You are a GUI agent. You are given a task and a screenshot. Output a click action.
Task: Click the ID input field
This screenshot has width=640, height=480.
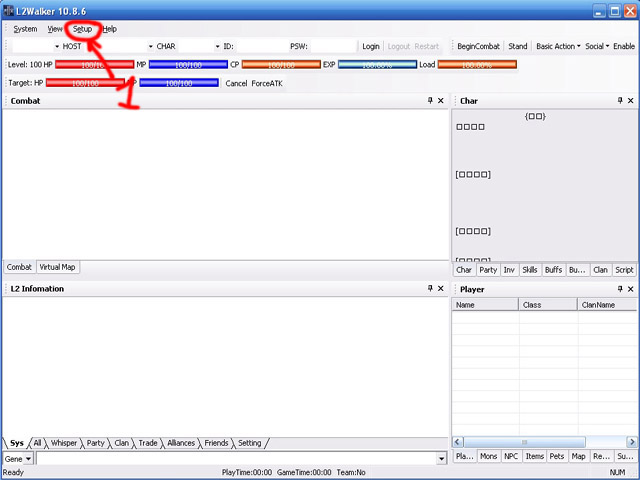coord(261,47)
